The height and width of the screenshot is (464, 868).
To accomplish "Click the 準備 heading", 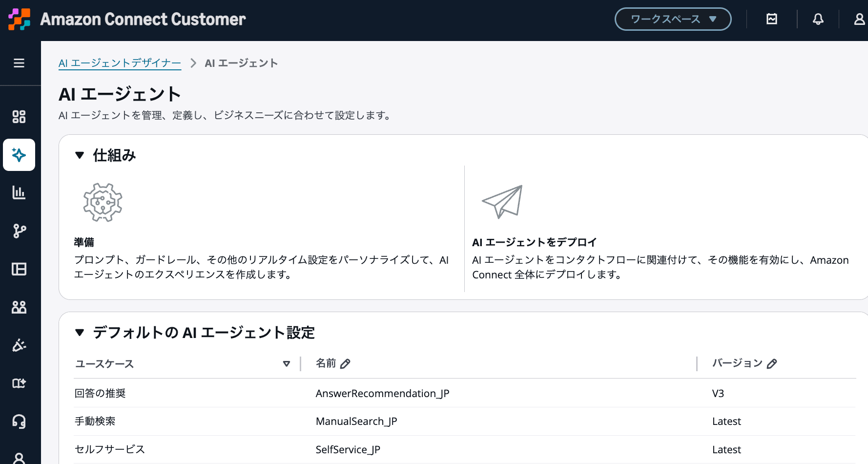I will pyautogui.click(x=84, y=242).
